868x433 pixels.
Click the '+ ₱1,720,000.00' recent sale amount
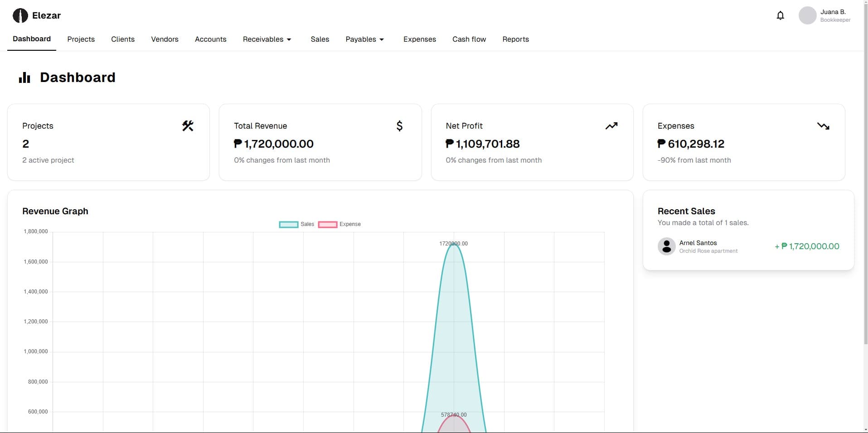[x=807, y=246]
